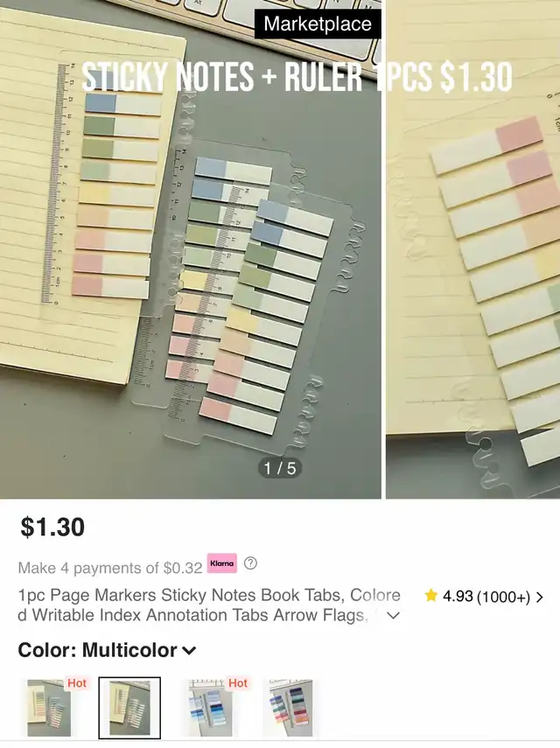This screenshot has height=748, width=560.
Task: Choose the blue-toned third color variant
Action: [210, 708]
